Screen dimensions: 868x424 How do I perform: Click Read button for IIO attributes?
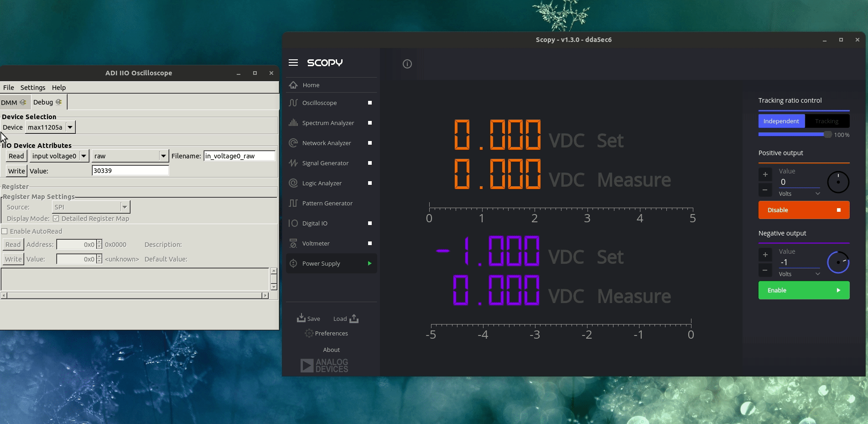pos(16,156)
